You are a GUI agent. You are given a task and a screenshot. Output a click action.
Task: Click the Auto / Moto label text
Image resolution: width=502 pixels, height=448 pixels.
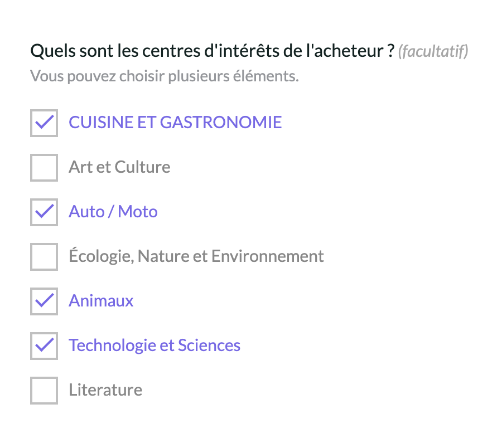pyautogui.click(x=113, y=212)
